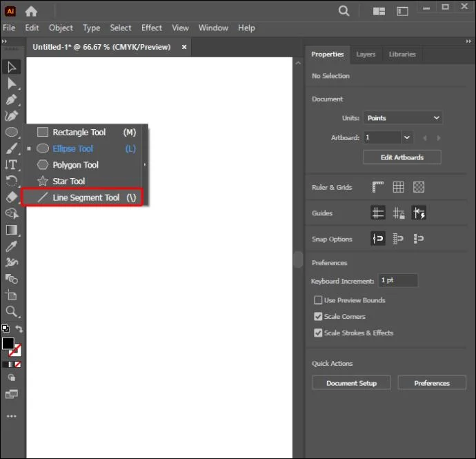
Task: Select the Artboard tool
Action: [x=12, y=295]
